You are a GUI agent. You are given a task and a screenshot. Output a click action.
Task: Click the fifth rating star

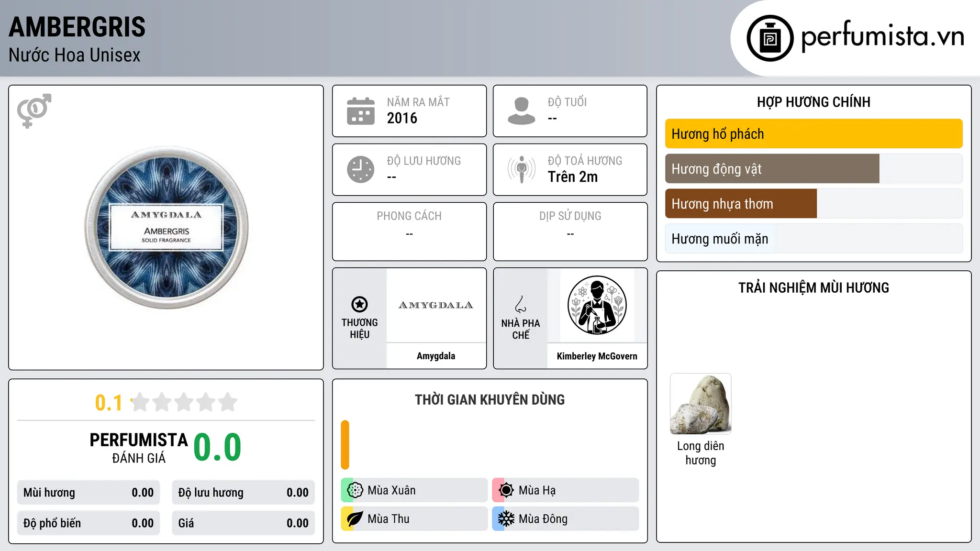[228, 402]
